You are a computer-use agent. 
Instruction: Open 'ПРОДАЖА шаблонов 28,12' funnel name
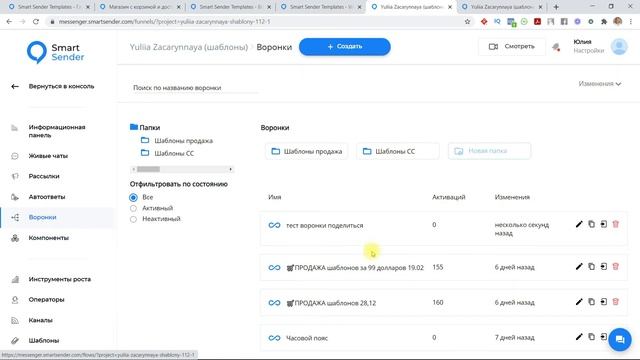click(x=331, y=303)
